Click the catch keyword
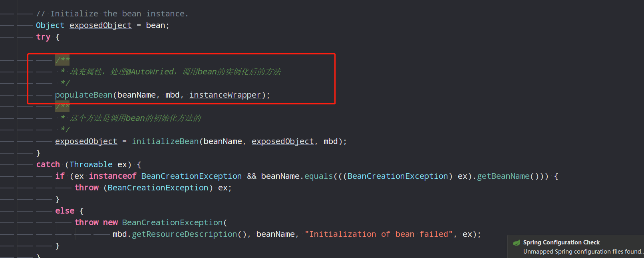This screenshot has height=258, width=644. pos(48,164)
